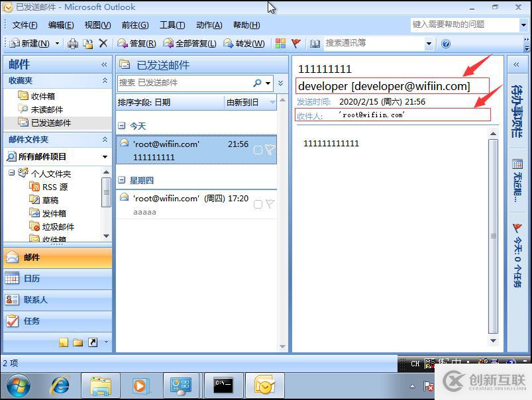This screenshot has height=400, width=532.
Task: Open the address book search dropdown
Action: point(429,44)
